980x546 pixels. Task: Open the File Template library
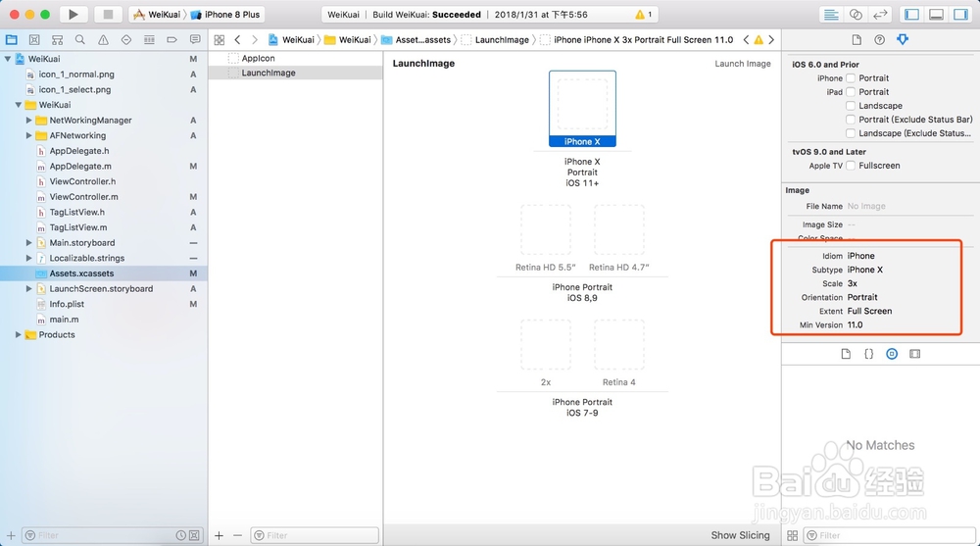tap(846, 354)
